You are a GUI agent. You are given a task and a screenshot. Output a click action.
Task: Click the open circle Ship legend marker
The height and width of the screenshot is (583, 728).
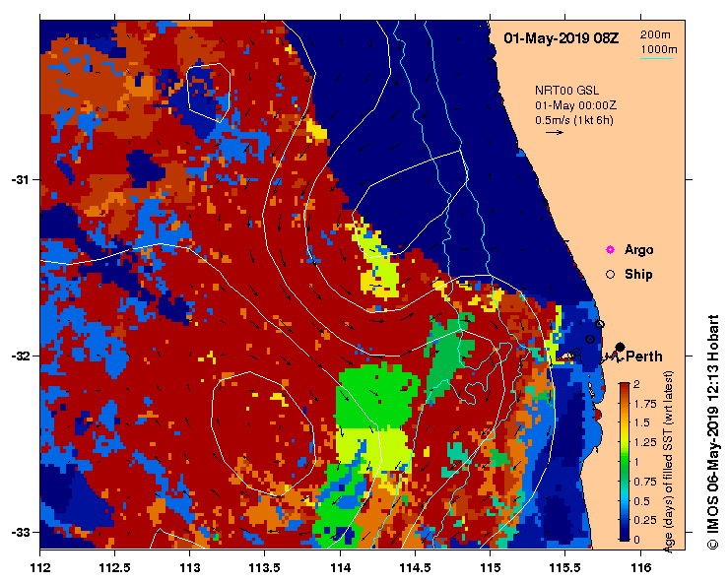[610, 275]
